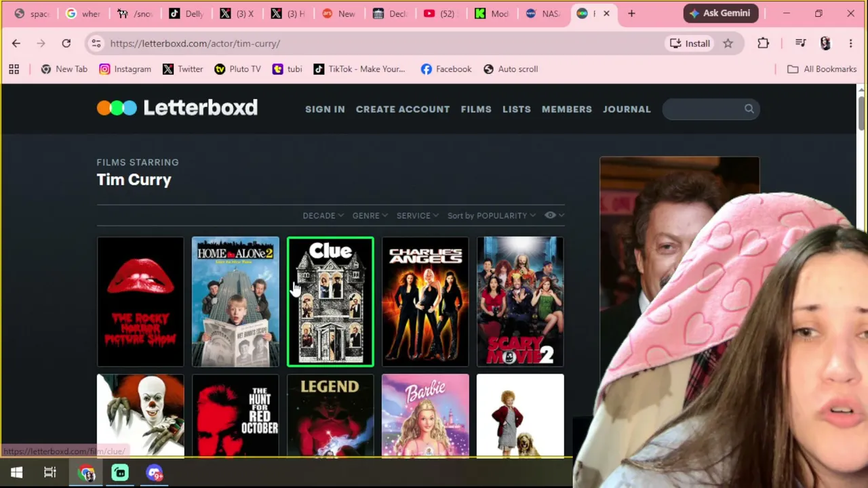Open a new browser tab
This screenshot has width=868, height=488.
coord(631,14)
